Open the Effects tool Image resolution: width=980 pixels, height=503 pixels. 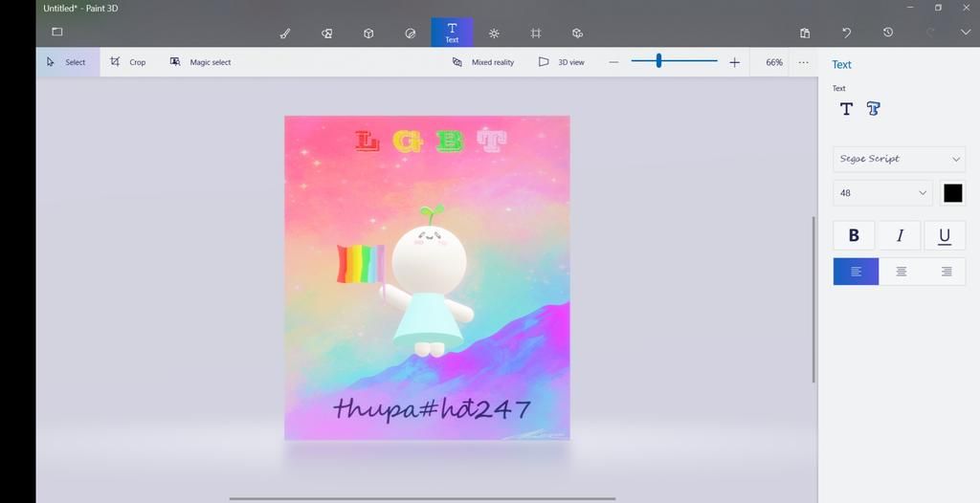(x=494, y=33)
